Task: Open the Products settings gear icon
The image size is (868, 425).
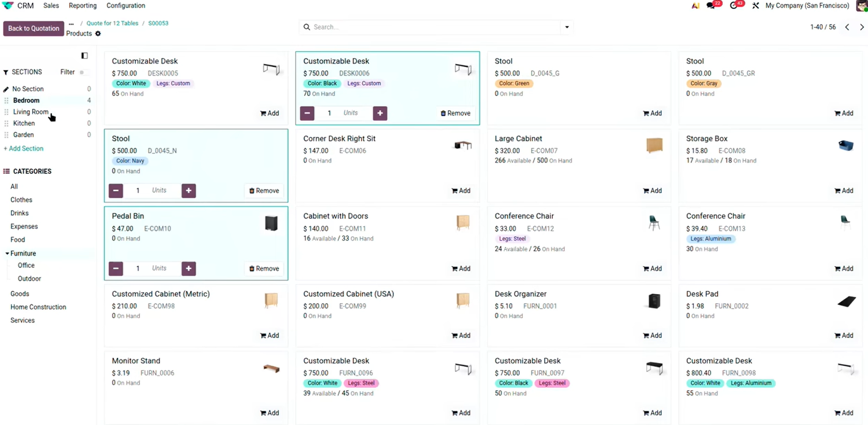Action: coord(98,34)
